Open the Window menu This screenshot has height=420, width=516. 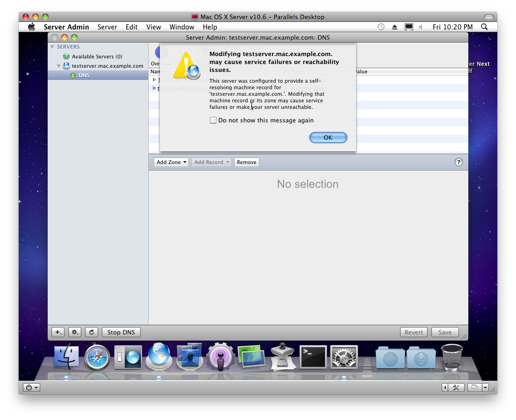pyautogui.click(x=181, y=27)
